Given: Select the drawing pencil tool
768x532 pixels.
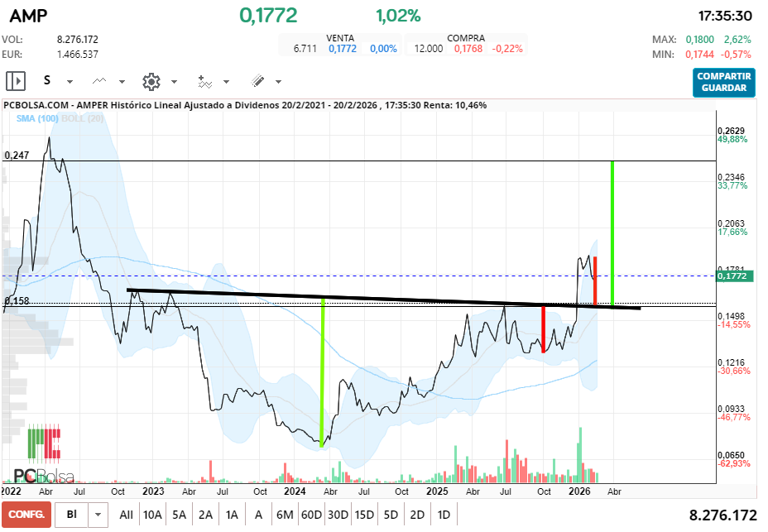Looking at the screenshot, I should pyautogui.click(x=258, y=81).
